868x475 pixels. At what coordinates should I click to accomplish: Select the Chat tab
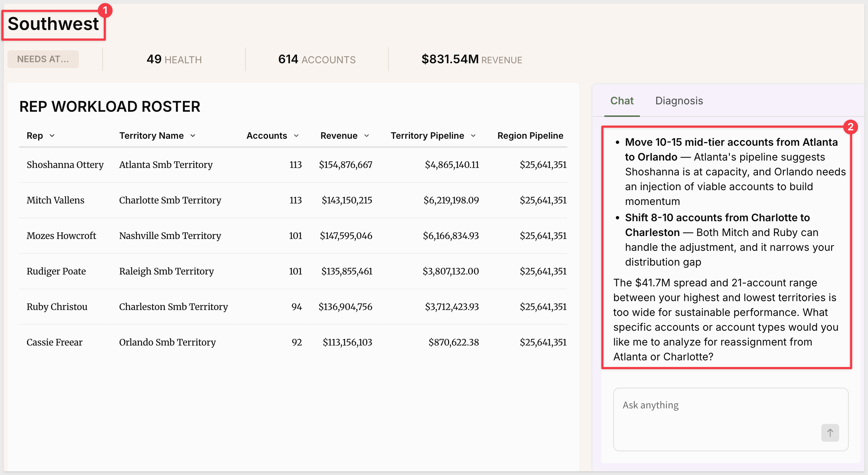(622, 101)
